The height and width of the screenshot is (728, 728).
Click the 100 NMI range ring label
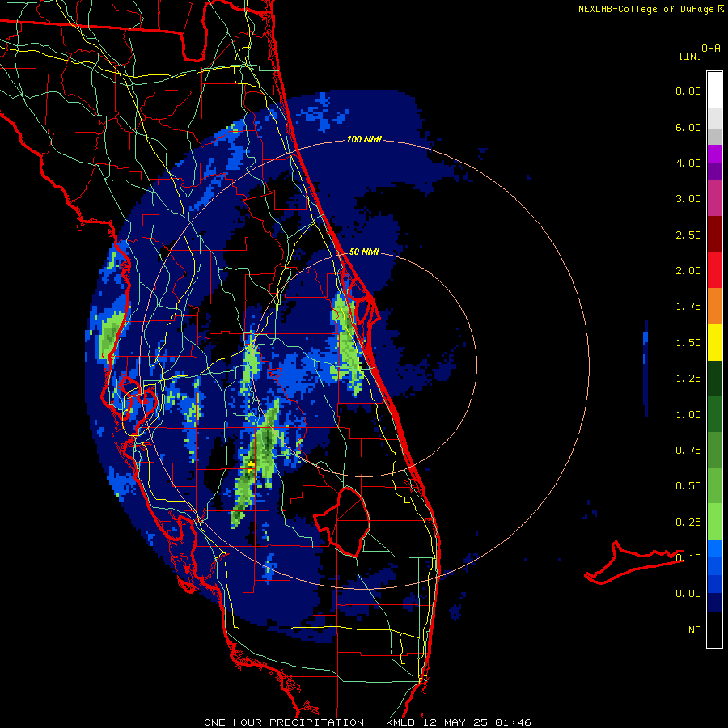364,139
